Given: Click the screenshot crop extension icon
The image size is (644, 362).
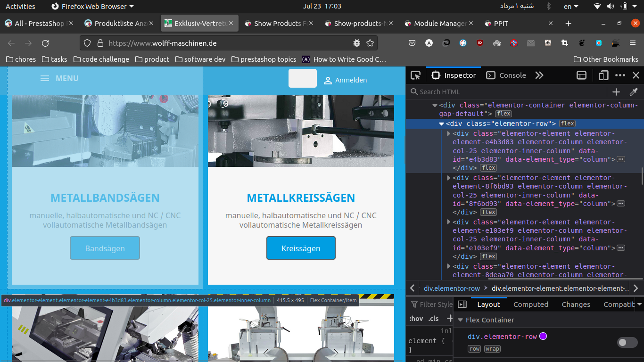Looking at the screenshot, I should pos(565,43).
